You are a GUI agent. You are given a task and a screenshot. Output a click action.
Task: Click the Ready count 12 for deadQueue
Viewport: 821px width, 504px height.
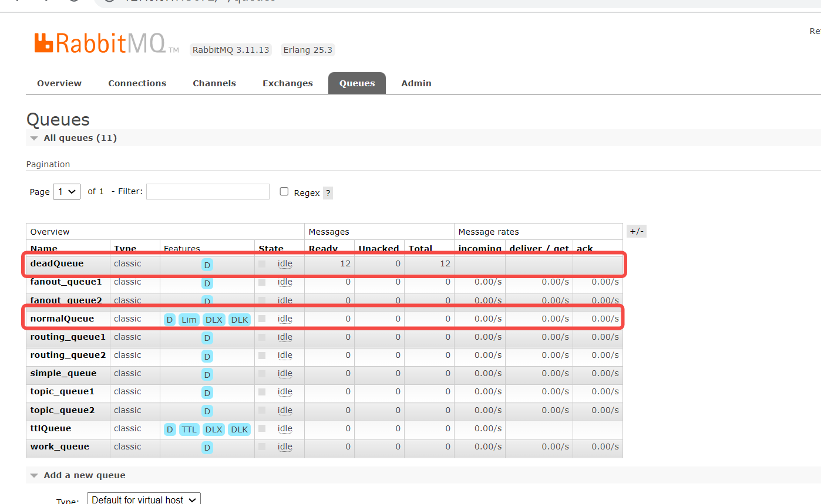click(x=345, y=263)
